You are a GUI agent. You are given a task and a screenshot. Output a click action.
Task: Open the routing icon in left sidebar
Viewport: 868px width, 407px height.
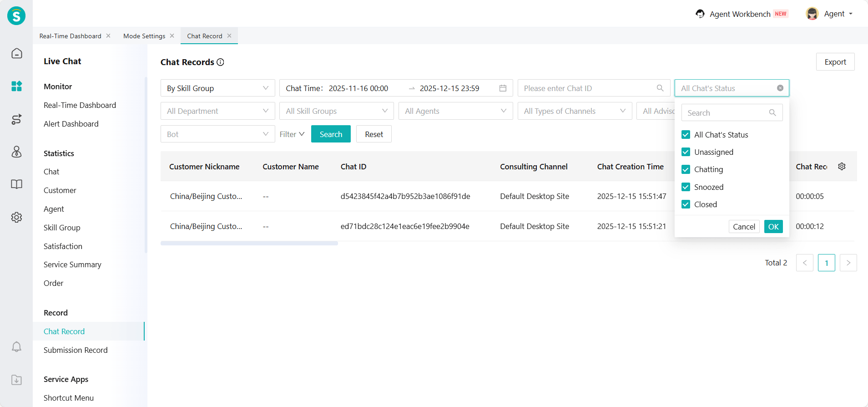[16, 119]
